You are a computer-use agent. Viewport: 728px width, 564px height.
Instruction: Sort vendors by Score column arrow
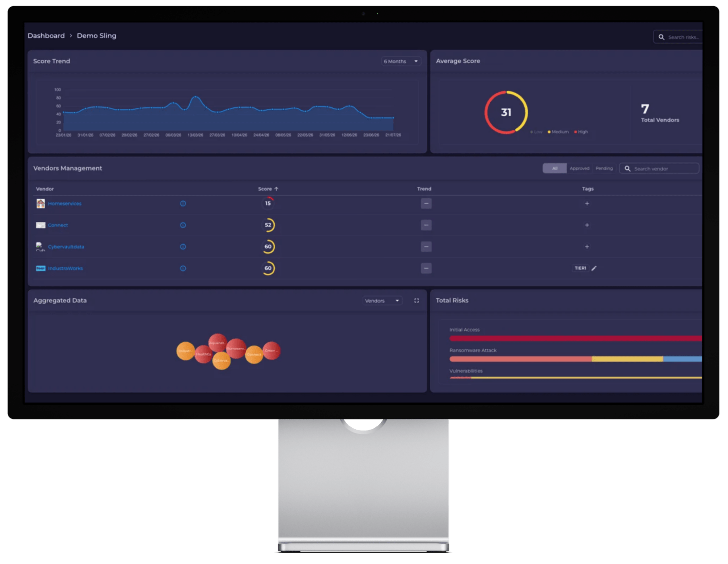pos(276,189)
